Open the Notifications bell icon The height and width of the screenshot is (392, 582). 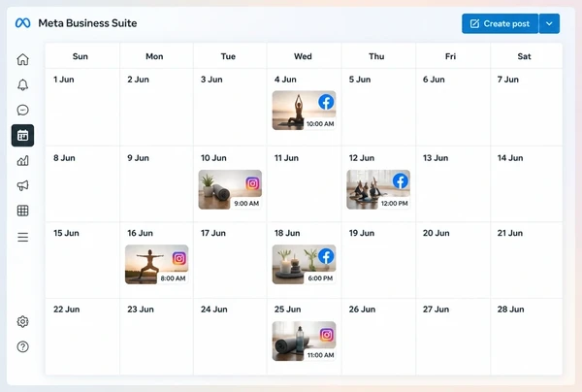click(22, 84)
